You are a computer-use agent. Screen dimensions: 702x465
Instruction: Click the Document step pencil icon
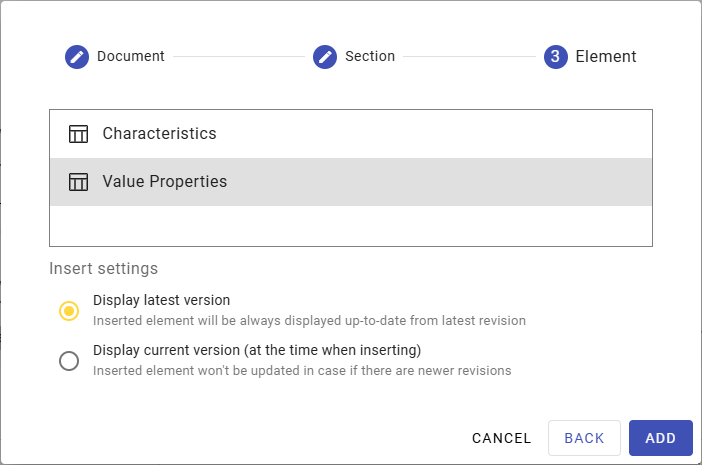coord(77,57)
